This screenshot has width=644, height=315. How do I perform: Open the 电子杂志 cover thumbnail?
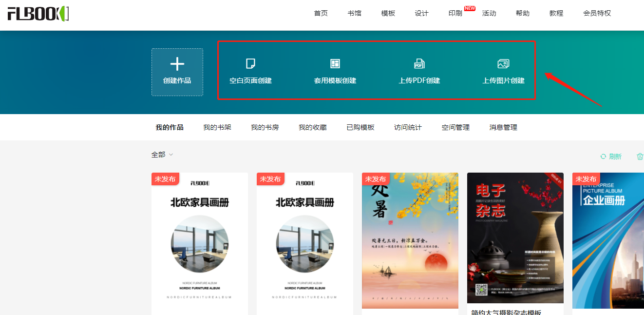515,238
